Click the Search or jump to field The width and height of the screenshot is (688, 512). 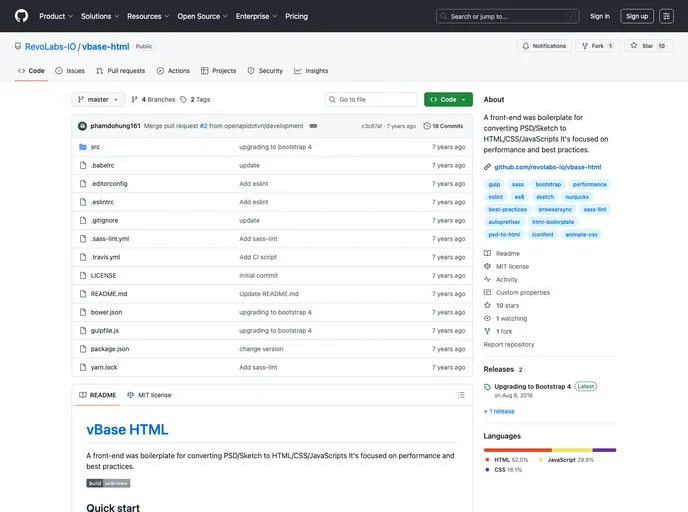coord(508,16)
